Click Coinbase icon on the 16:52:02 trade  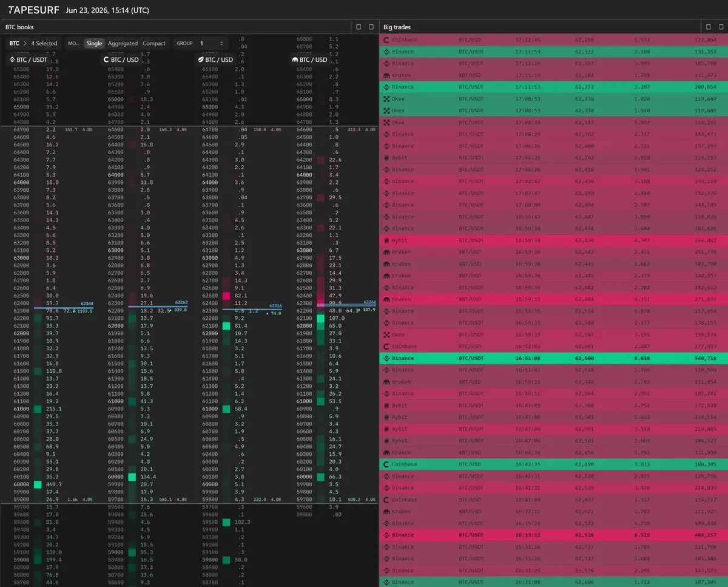386,347
